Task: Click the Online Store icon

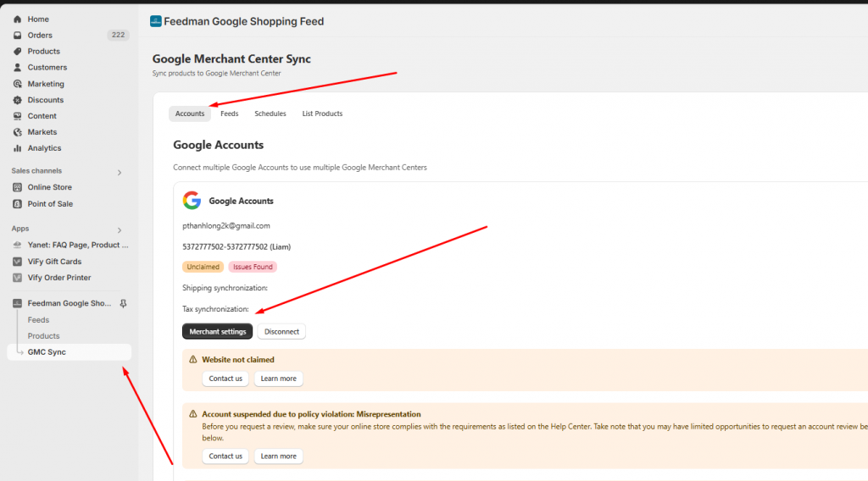Action: click(x=17, y=187)
